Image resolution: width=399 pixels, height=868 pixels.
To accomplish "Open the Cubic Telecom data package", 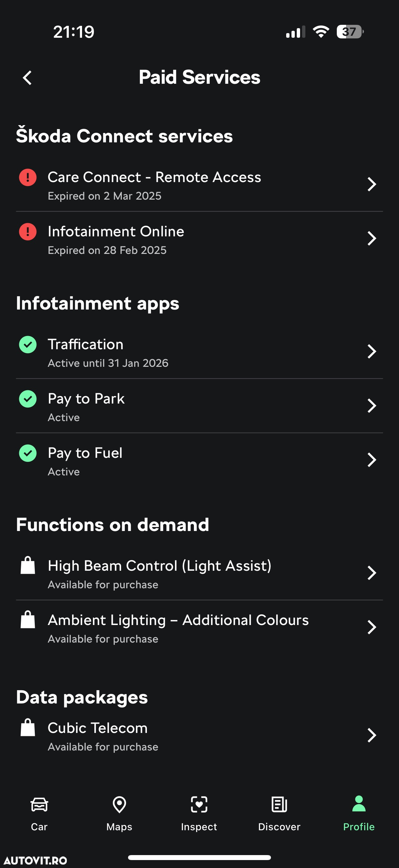I will pyautogui.click(x=199, y=736).
